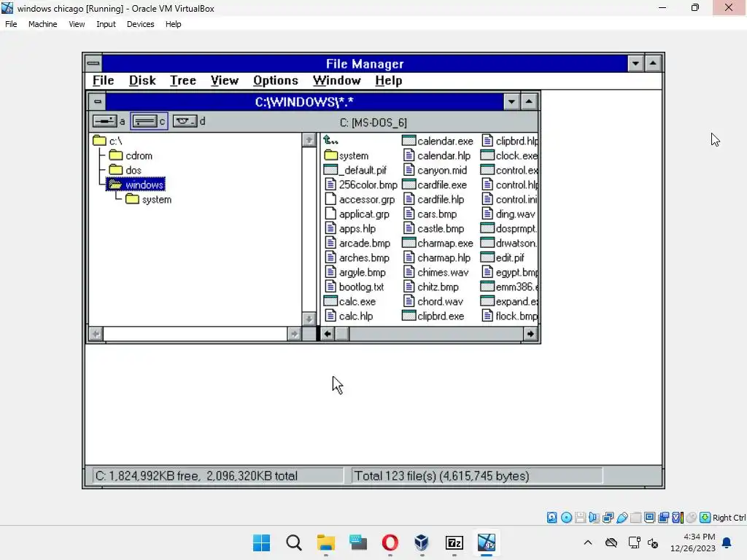
Task: Select ding.wav in the file list
Action: [508, 214]
